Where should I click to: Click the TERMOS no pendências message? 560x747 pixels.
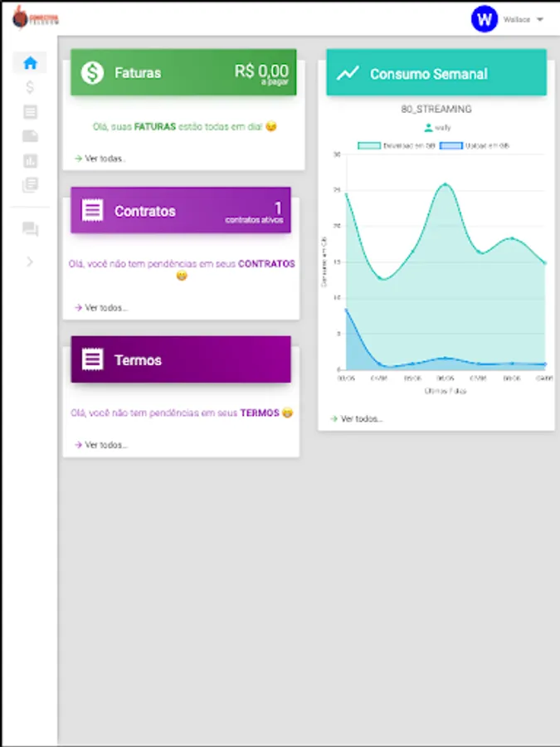(x=182, y=413)
